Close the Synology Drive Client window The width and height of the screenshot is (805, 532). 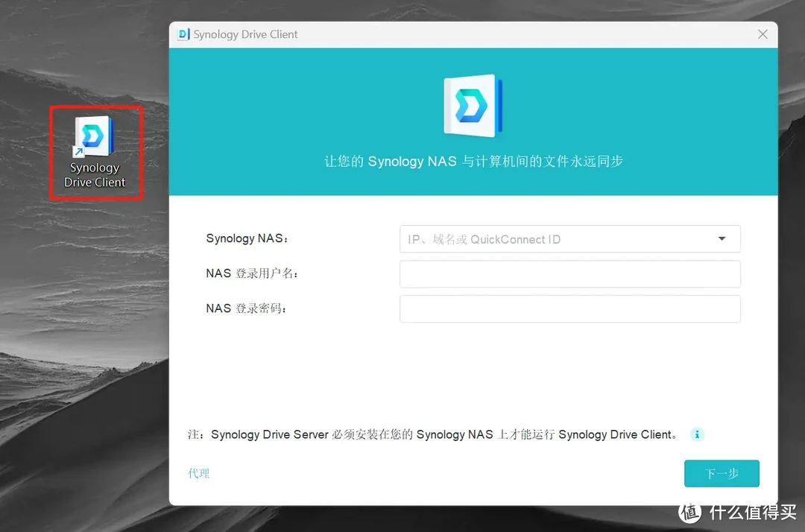coord(763,34)
